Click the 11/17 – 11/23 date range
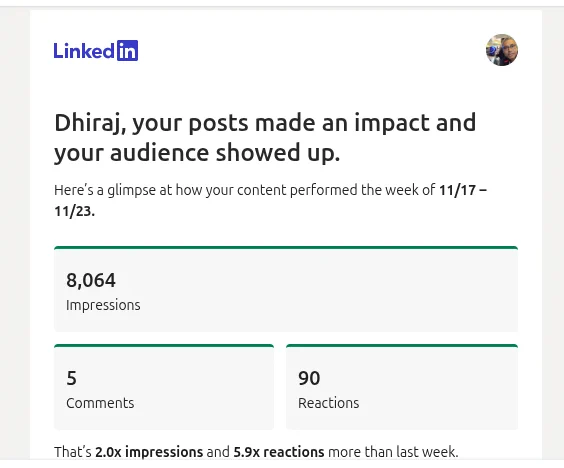The image size is (564, 468). pos(270,200)
